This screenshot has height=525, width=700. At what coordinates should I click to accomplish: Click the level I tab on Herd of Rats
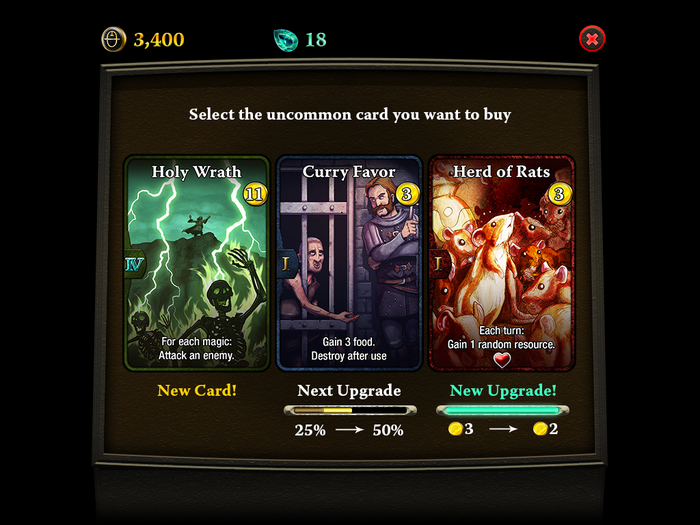(438, 264)
